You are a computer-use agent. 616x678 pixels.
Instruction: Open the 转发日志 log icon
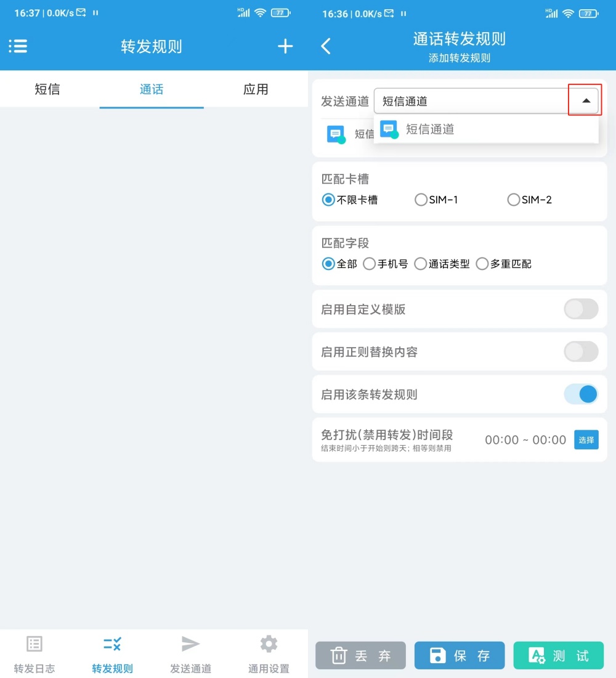[x=34, y=644]
